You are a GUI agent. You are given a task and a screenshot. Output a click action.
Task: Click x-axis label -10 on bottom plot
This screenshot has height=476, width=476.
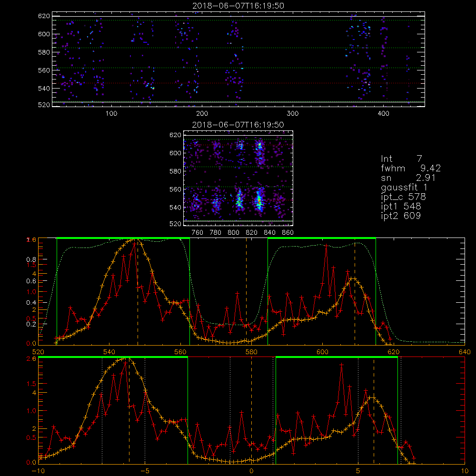[38, 471]
